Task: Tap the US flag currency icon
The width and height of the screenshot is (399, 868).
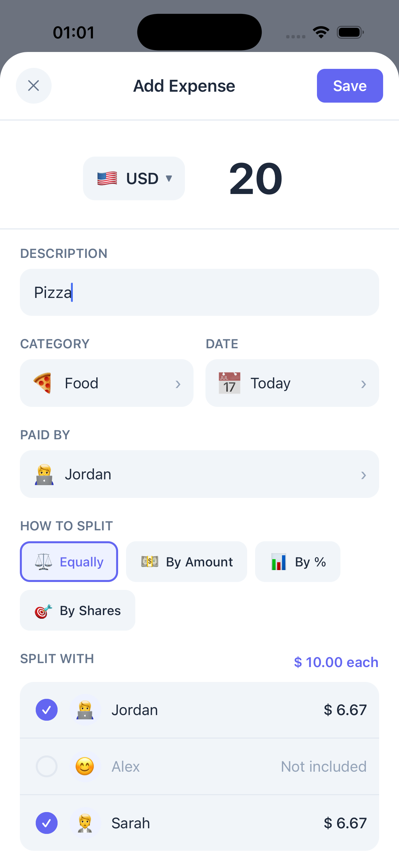Action: coord(107,178)
